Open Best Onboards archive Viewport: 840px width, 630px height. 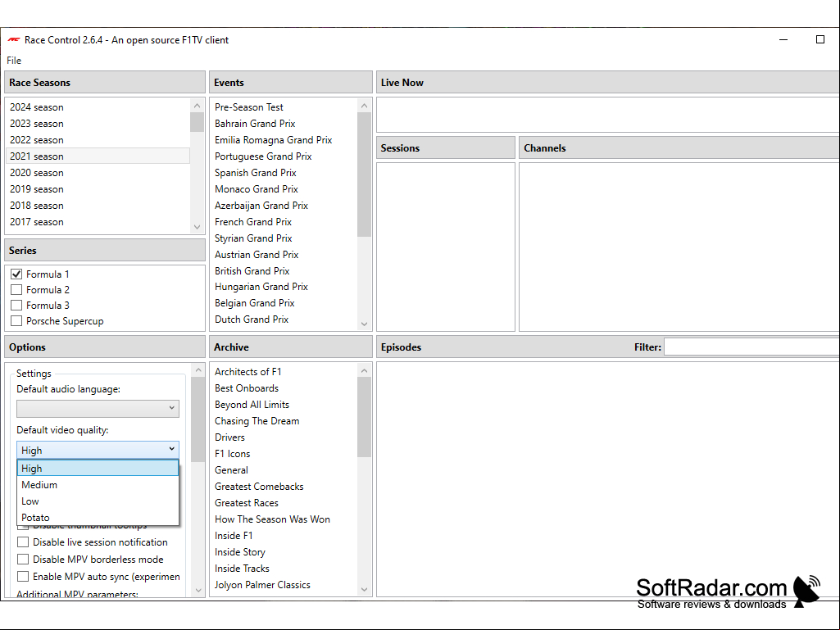pyautogui.click(x=284, y=388)
